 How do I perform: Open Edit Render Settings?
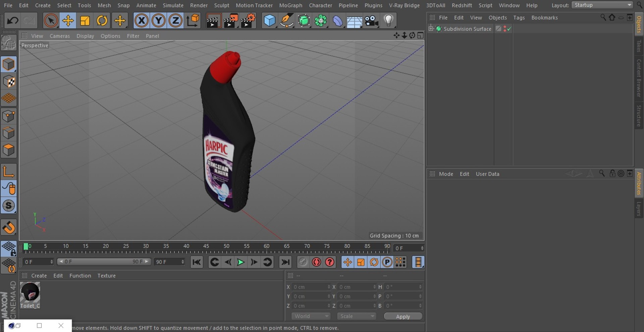click(248, 21)
